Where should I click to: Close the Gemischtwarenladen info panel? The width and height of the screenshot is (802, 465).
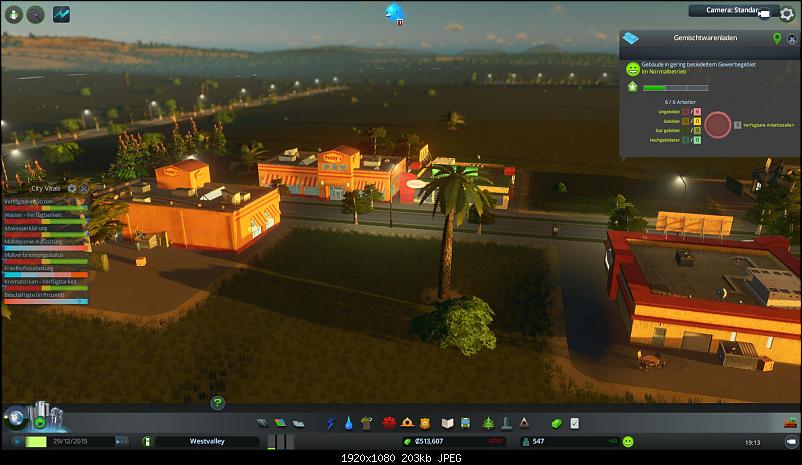click(792, 39)
